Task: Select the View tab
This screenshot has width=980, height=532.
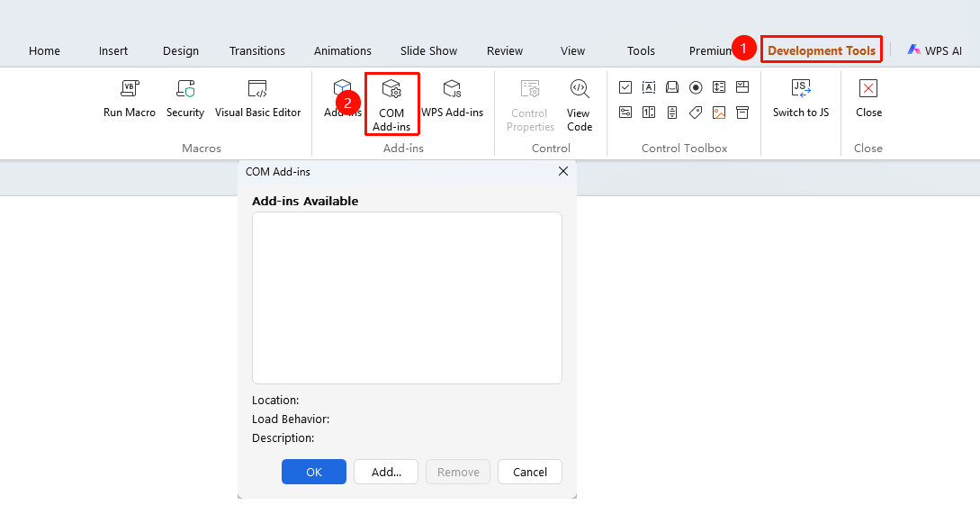Action: pos(572,50)
